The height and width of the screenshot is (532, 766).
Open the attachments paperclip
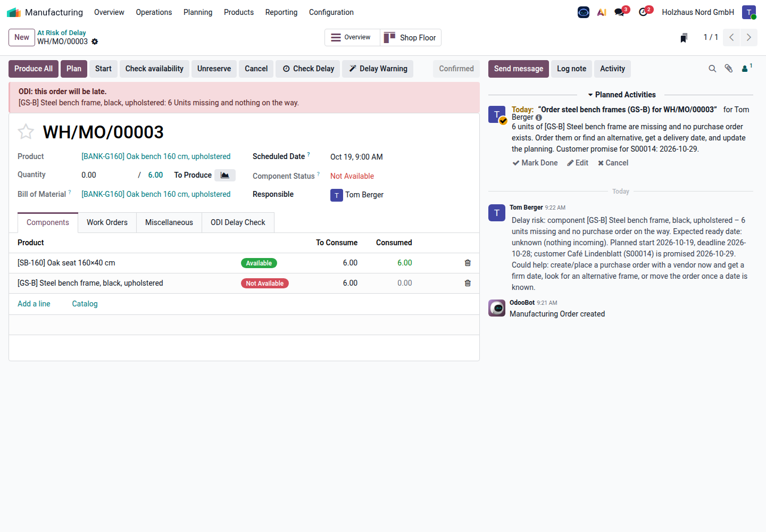[729, 69]
